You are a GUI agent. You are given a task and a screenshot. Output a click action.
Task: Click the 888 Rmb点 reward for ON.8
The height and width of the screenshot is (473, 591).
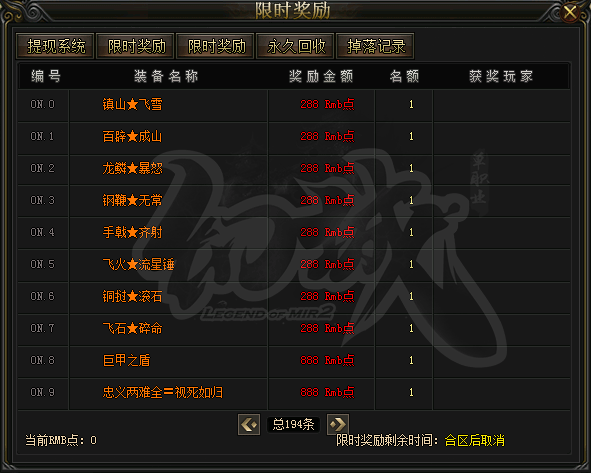[327, 360]
